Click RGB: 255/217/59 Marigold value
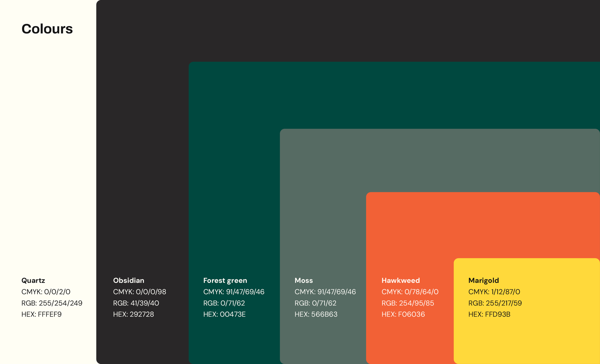The width and height of the screenshot is (600, 364). (495, 303)
